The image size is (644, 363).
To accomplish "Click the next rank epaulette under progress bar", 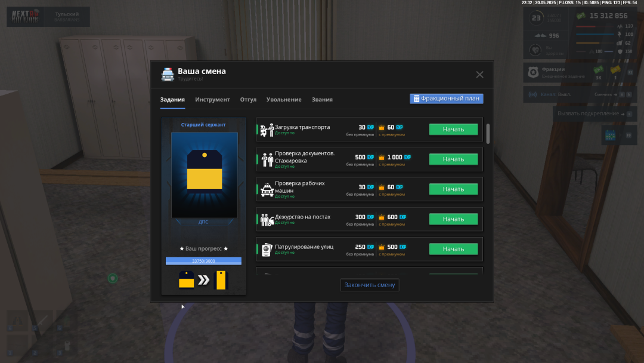I will click(221, 280).
